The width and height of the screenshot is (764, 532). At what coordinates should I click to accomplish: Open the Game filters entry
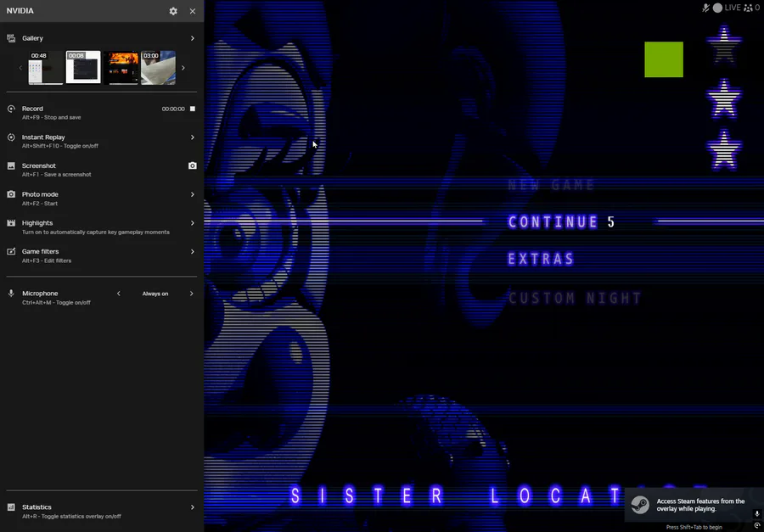coord(102,255)
